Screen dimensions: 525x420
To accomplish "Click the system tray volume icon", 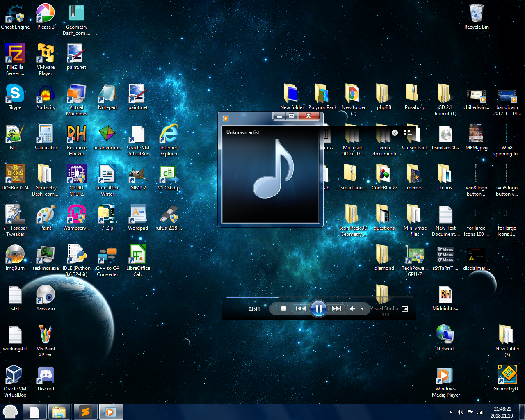I will [x=460, y=412].
